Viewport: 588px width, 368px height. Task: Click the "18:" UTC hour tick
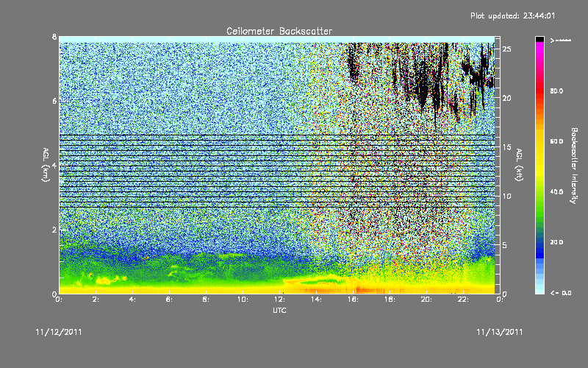(390, 300)
